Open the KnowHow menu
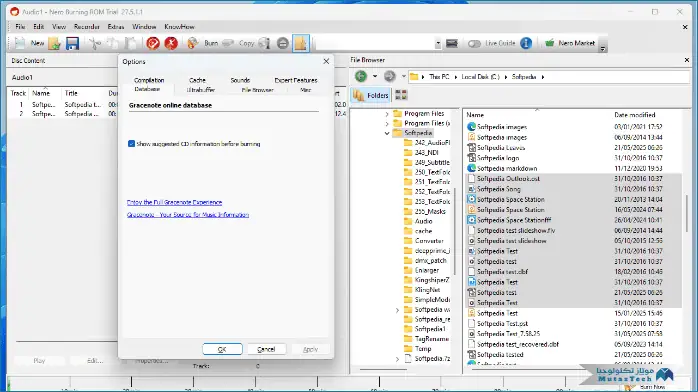This screenshot has height=392, width=698. point(179,27)
